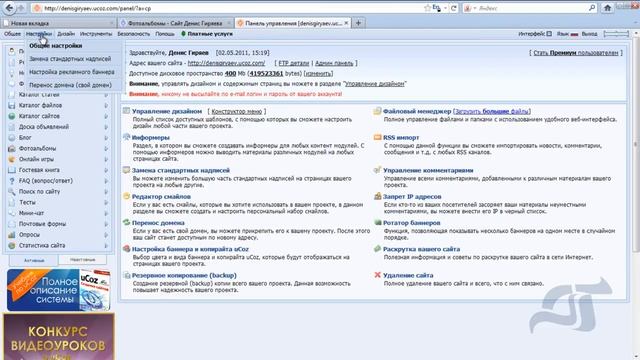Switch to the Неактивные modules tab

tap(82, 260)
